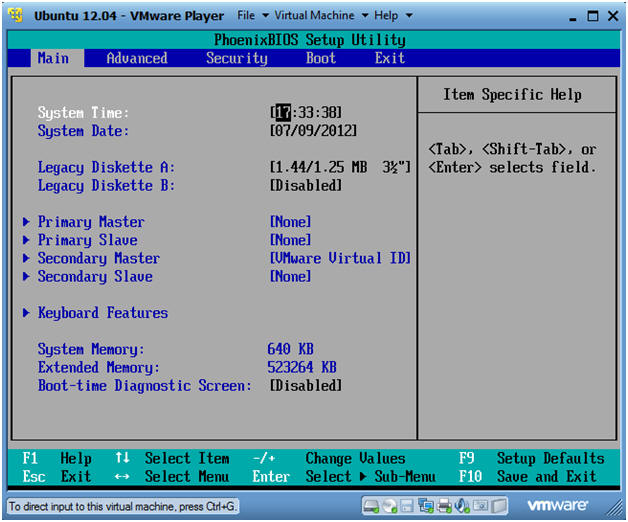Switch to the Advanced BIOS tab

click(137, 58)
